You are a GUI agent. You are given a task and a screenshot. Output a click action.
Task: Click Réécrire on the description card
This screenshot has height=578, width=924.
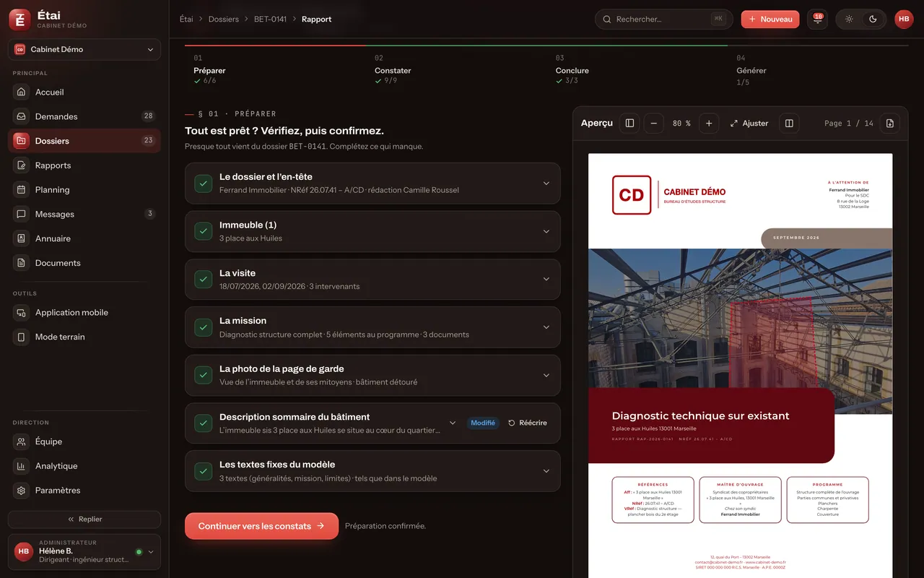527,423
